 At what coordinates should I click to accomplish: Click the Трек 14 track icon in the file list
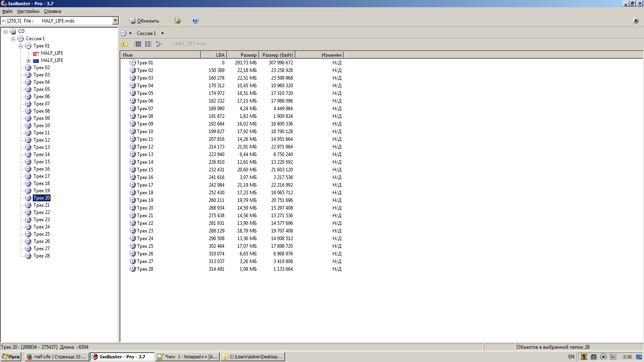click(132, 162)
